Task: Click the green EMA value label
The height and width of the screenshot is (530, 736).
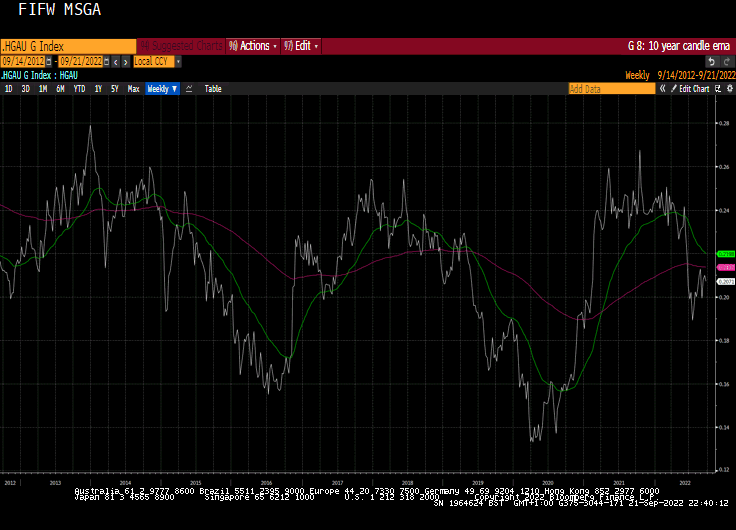Action: pyautogui.click(x=727, y=254)
